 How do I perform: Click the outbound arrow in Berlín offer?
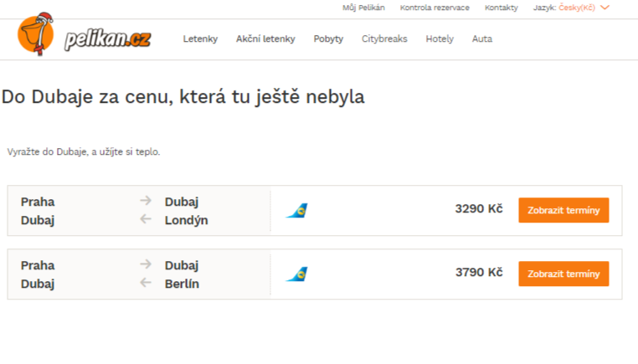(146, 264)
